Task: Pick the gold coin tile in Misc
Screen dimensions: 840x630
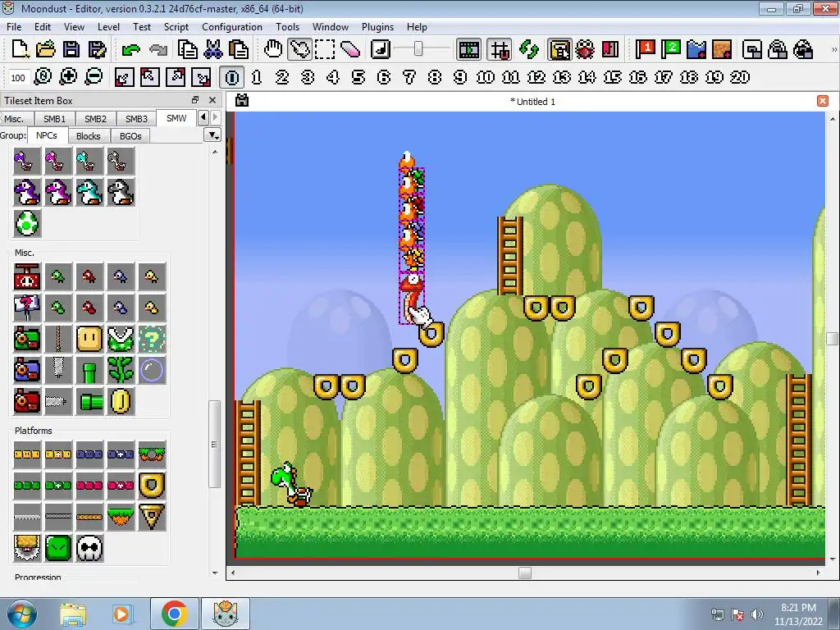Action: [121, 401]
